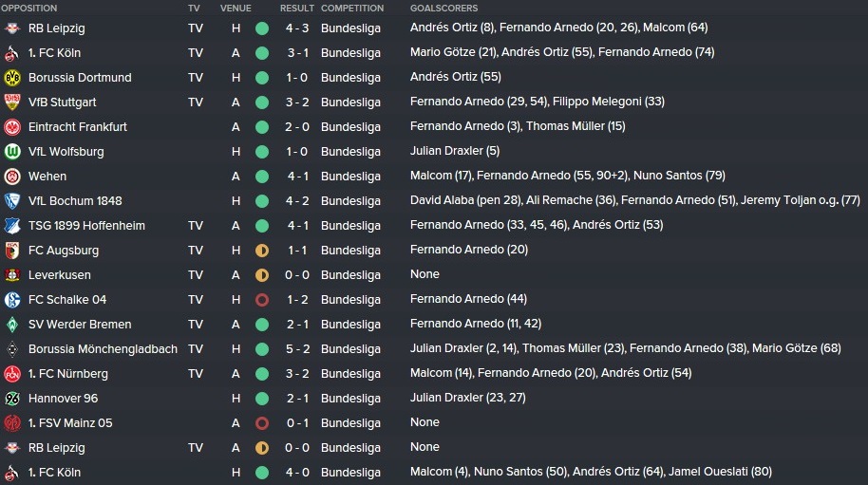
Task: Click the orange draw indicator for FC Augsburg
Action: click(x=262, y=251)
